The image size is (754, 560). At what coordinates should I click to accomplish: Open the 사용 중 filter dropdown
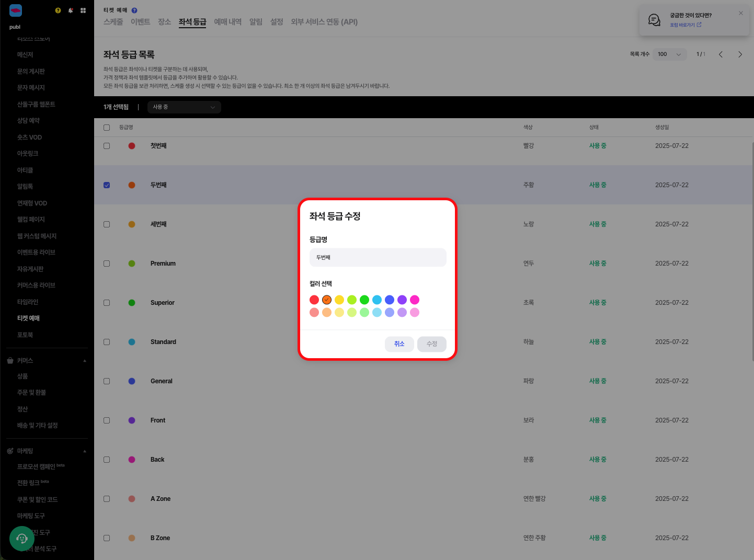184,107
